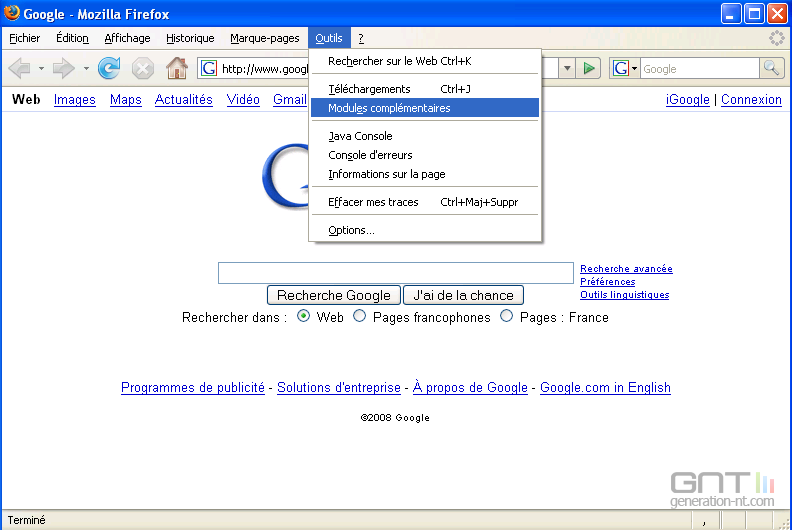Image resolution: width=792 pixels, height=530 pixels.
Task: Select the Web search radio button
Action: [x=303, y=316]
